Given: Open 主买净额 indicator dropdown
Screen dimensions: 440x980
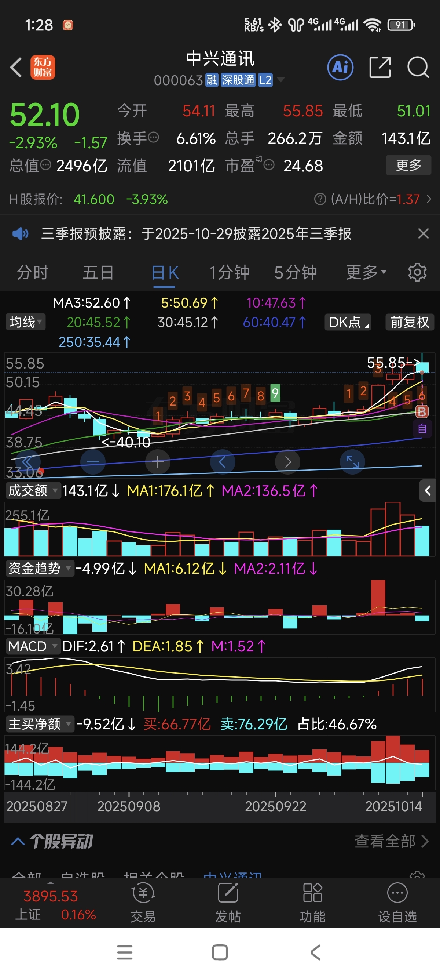Looking at the screenshot, I should (x=40, y=724).
